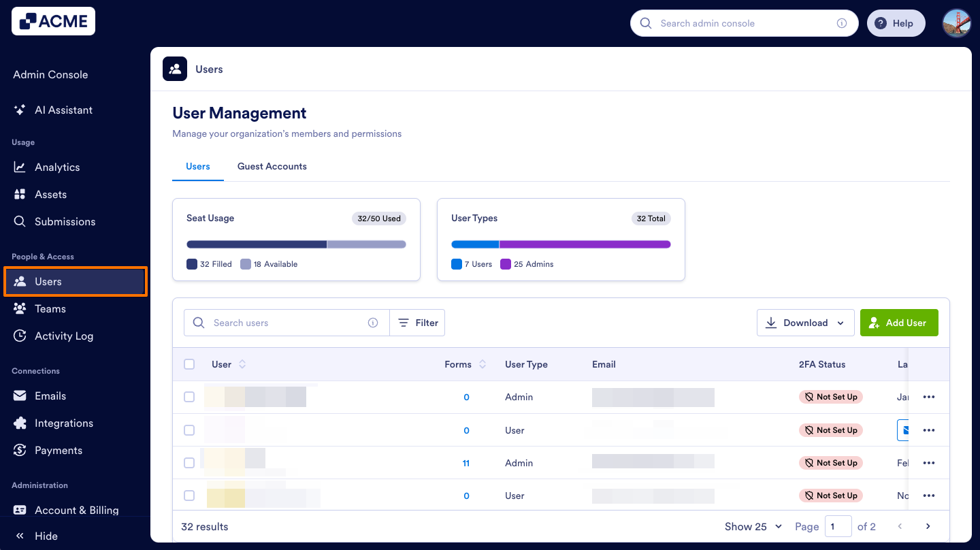Check the select-all checkbox in the table header
Image resolution: width=980 pixels, height=550 pixels.
tap(189, 364)
